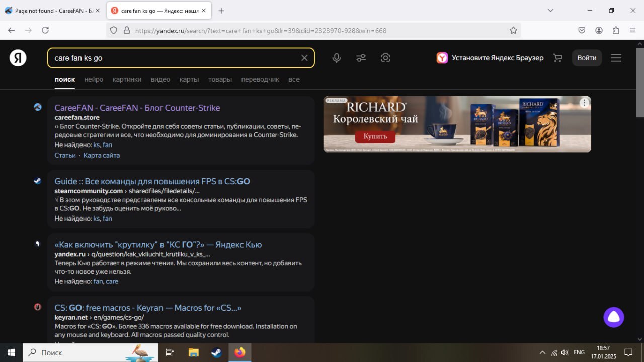The image size is (644, 362).
Task: Open CS: GO free macros Keyran result
Action: pos(148,308)
